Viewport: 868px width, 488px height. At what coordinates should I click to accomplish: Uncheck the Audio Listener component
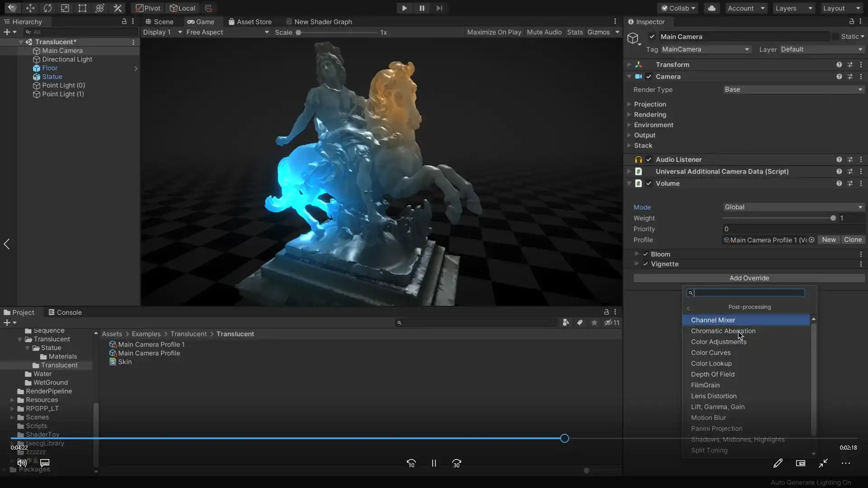point(649,159)
